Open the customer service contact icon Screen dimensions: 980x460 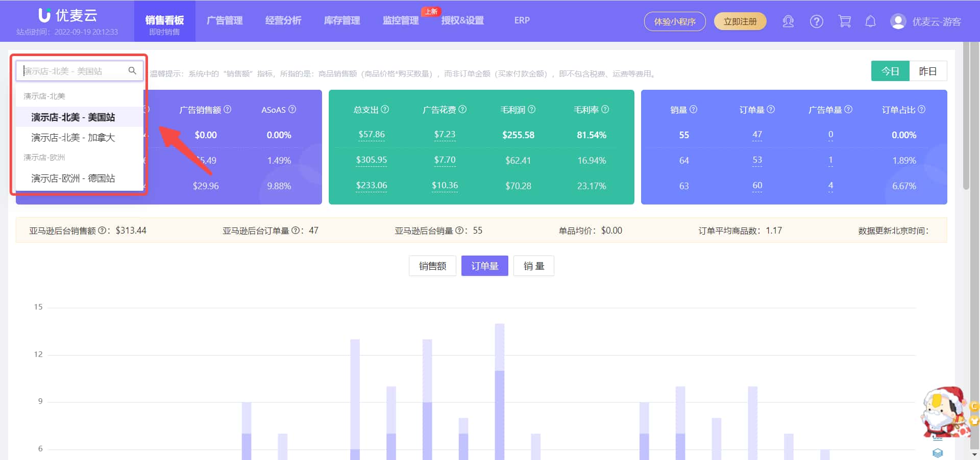[x=788, y=21]
